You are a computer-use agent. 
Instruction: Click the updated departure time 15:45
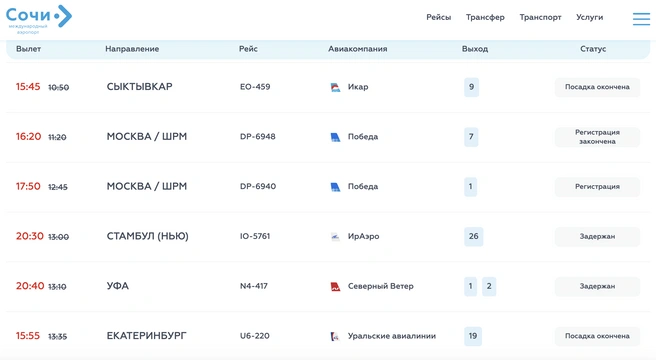coord(28,87)
